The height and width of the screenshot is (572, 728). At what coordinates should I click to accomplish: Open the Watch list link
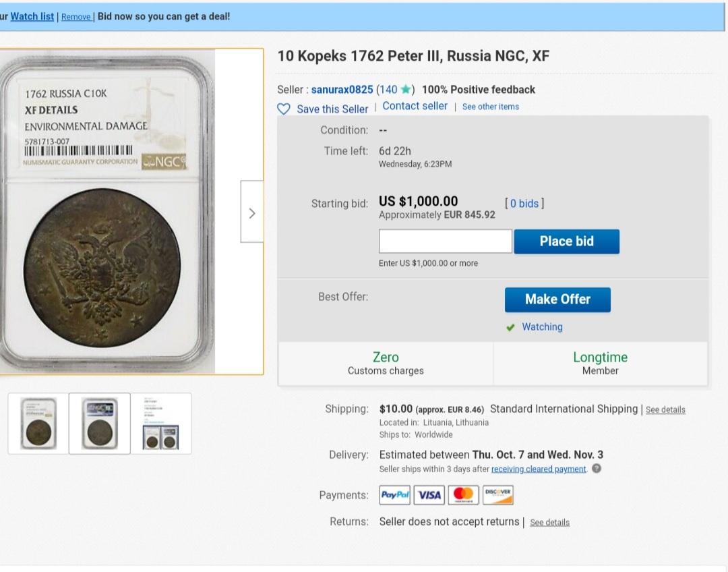pos(32,16)
